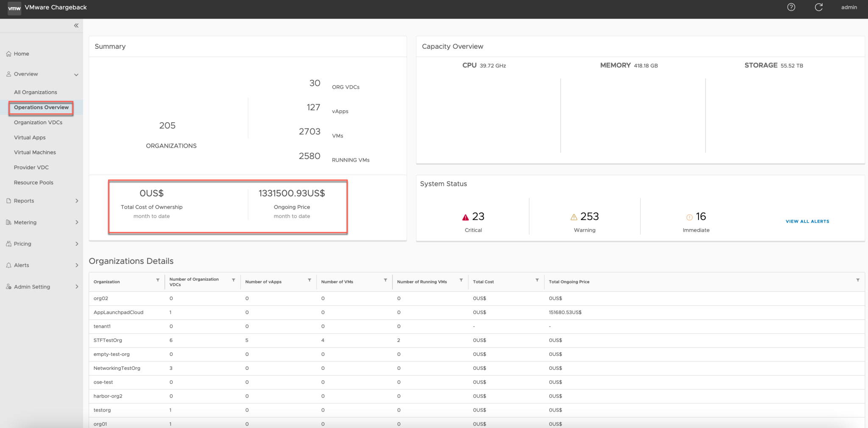Screen dimensions: 868x428
Task: Select the Reports icon in the sidebar
Action: (x=8, y=201)
